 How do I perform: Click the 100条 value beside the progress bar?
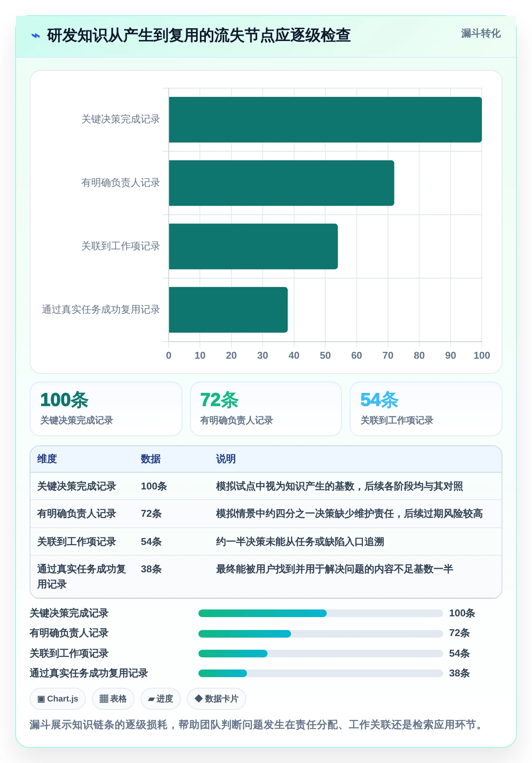click(462, 613)
